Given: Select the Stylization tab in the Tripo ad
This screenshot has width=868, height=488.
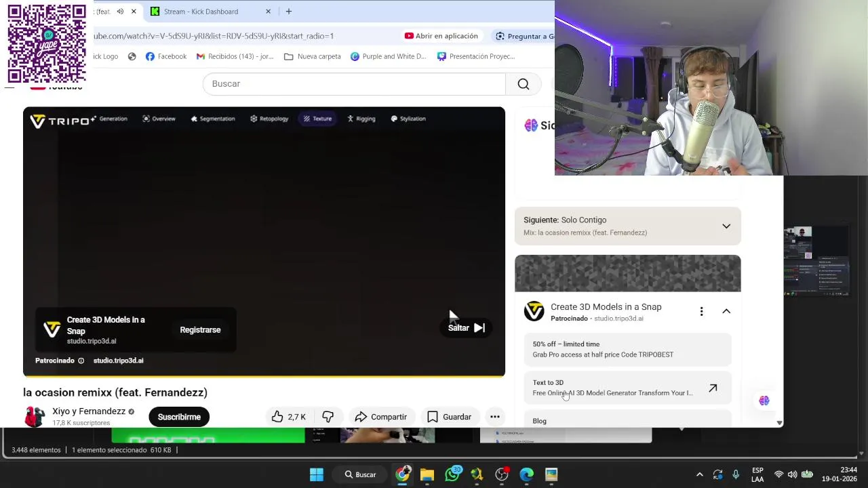Looking at the screenshot, I should (408, 119).
